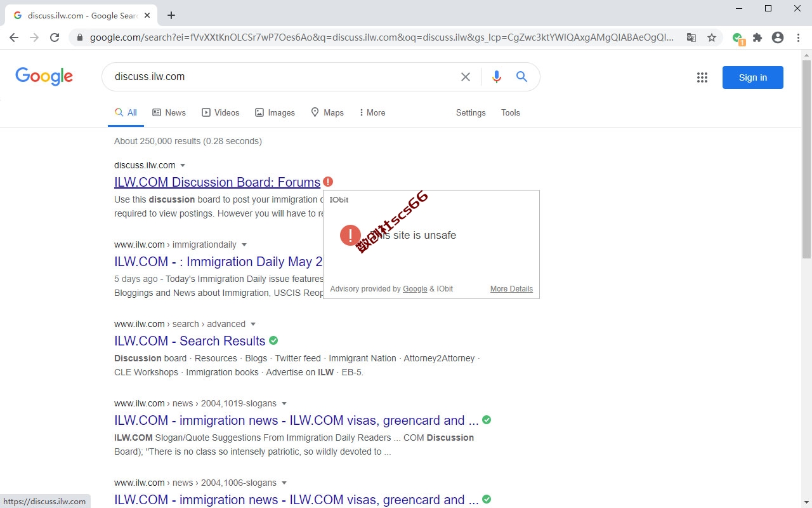Switch to the Videos tab
Screen dimensions: 812x508
click(220, 112)
